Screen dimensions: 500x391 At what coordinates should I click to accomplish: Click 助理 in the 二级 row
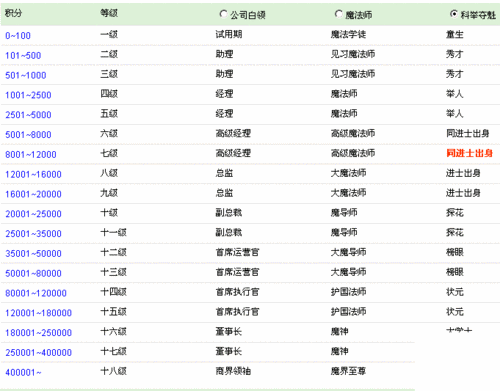coord(224,54)
